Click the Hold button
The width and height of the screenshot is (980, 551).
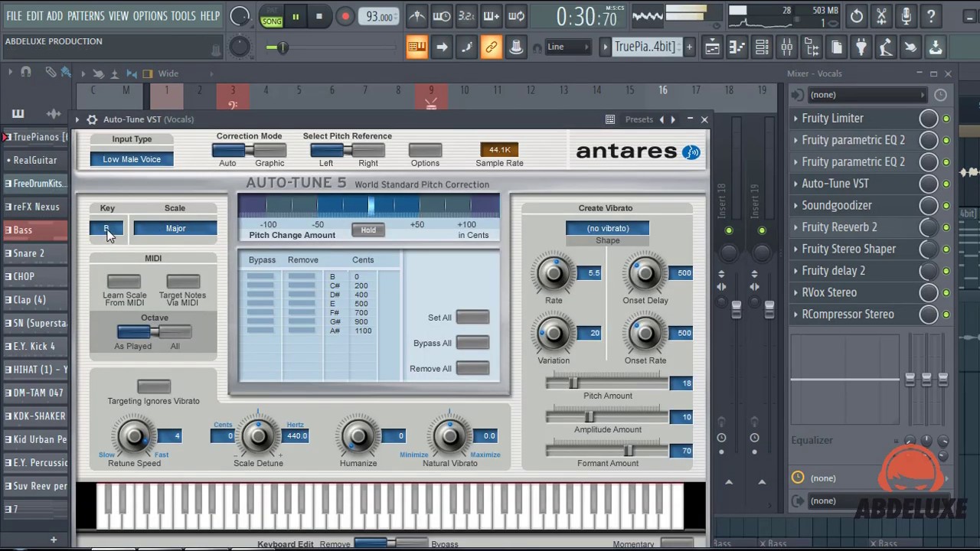click(x=368, y=230)
